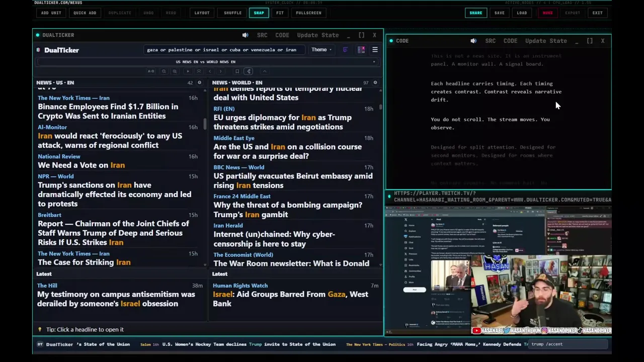Click the Al-Monitor source label
Screen dimensions: 644x362
52,127
